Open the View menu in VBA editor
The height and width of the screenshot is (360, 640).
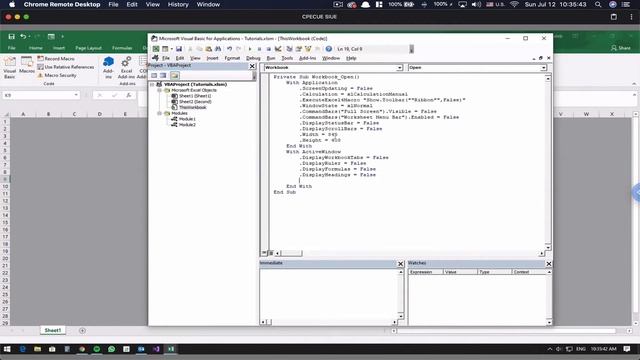195,58
